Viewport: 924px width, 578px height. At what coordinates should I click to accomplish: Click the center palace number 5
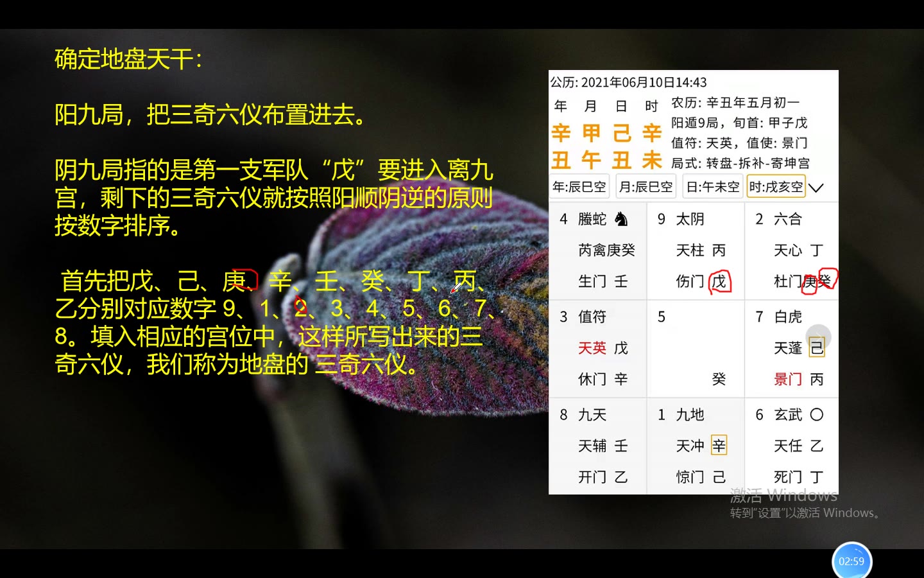662,317
